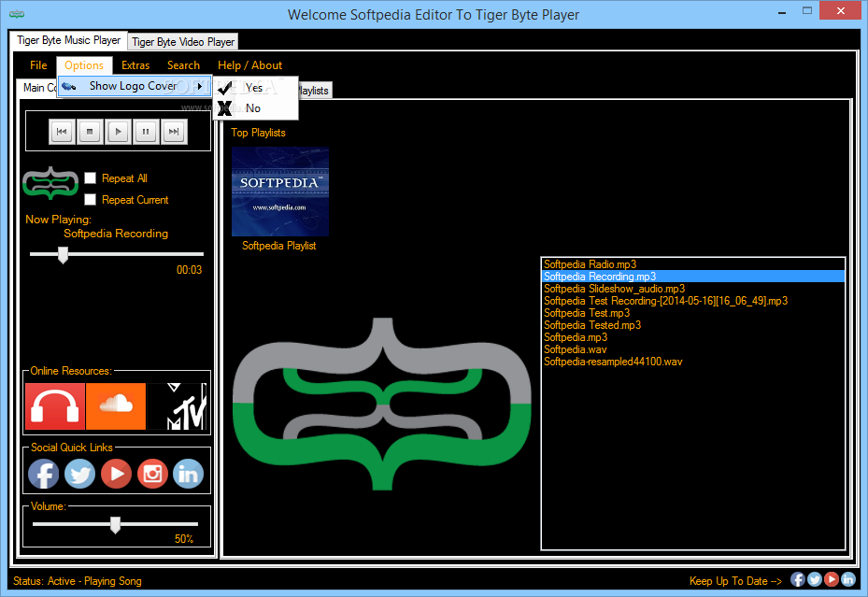Select the Tiger Byte Music Player tab
The width and height of the screenshot is (868, 597).
pos(68,40)
